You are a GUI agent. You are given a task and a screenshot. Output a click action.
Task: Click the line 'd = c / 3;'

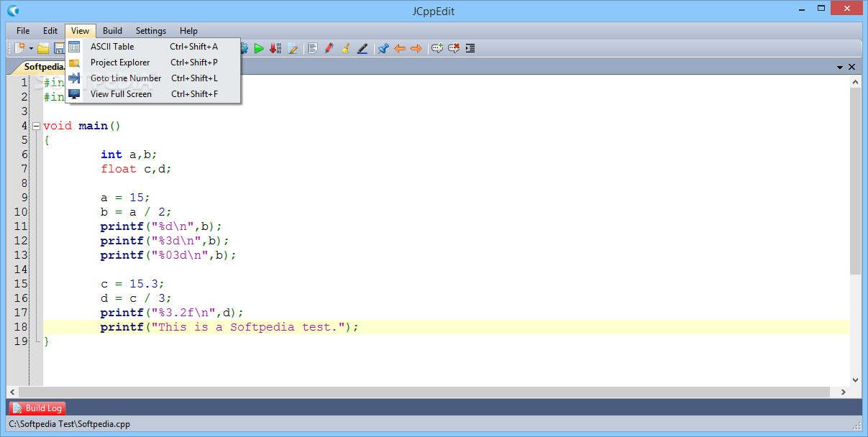pos(136,298)
